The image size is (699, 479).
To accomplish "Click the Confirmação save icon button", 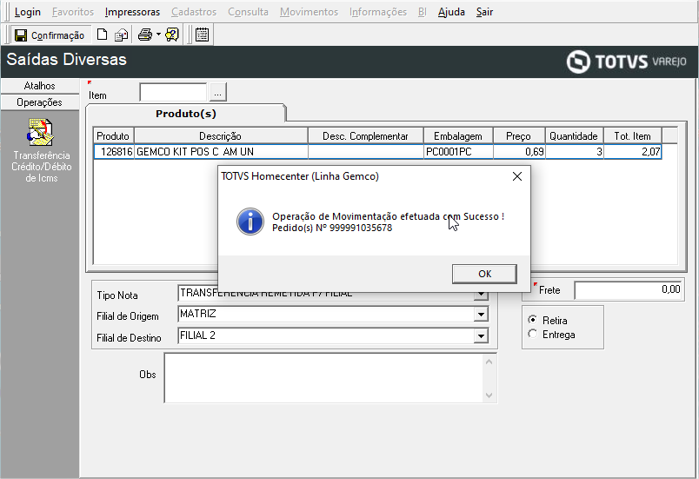I will coord(49,35).
